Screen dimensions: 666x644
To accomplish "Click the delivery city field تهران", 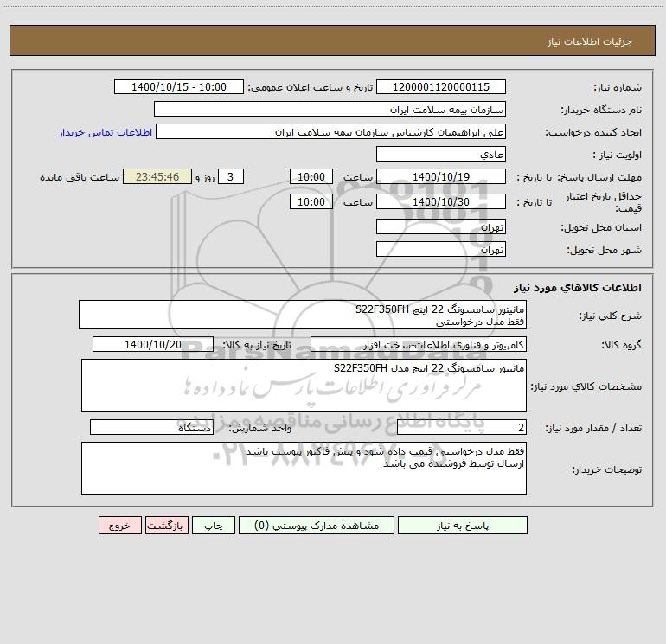I will (441, 249).
